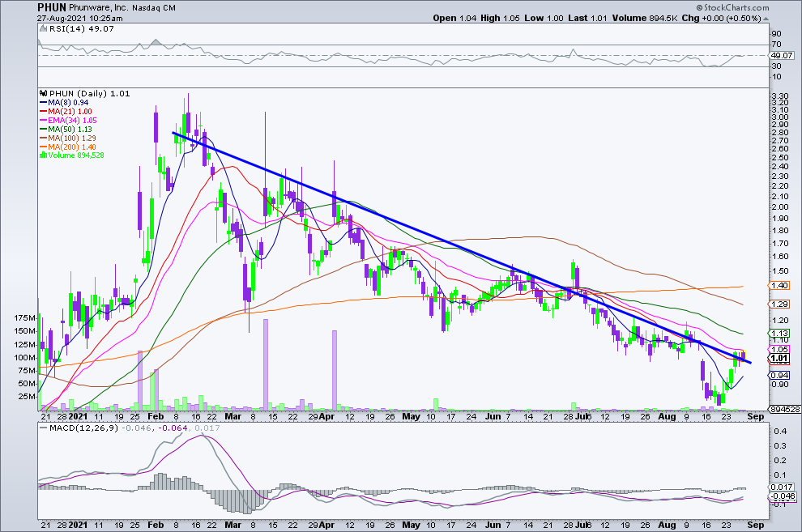Click the Volume 894.5K header value
Viewport: 802px width, 532px height.
[645, 18]
